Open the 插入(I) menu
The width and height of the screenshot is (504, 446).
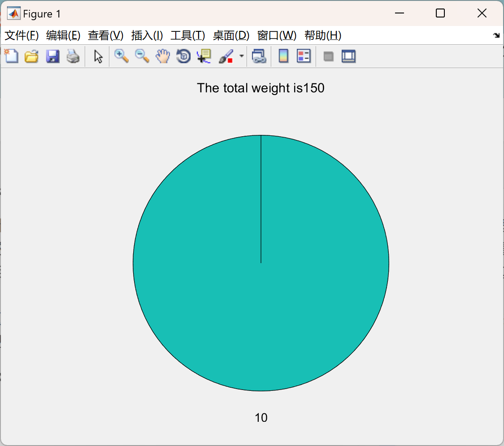click(147, 35)
